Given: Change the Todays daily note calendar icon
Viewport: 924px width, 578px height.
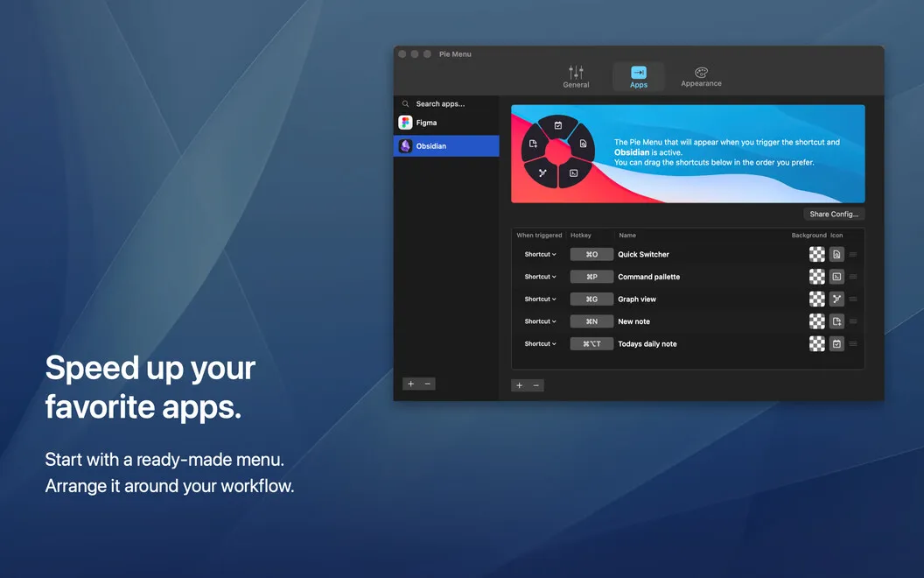Looking at the screenshot, I should (x=836, y=344).
